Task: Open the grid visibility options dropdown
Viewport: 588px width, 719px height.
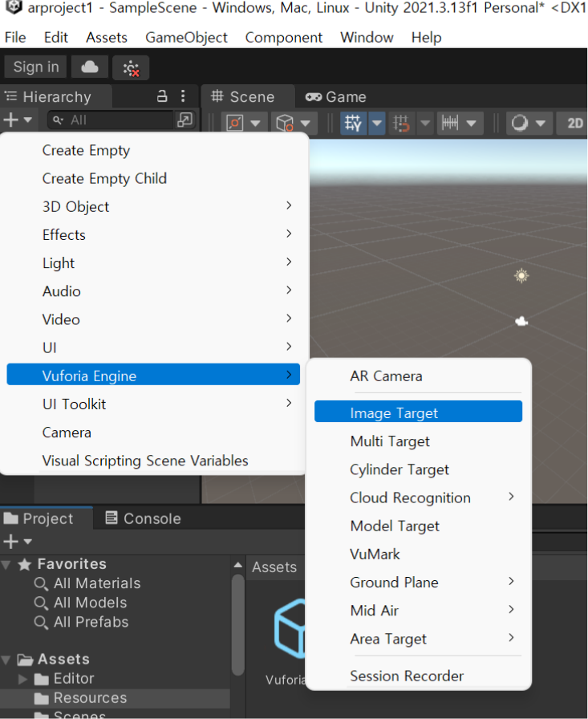Action: coord(377,123)
